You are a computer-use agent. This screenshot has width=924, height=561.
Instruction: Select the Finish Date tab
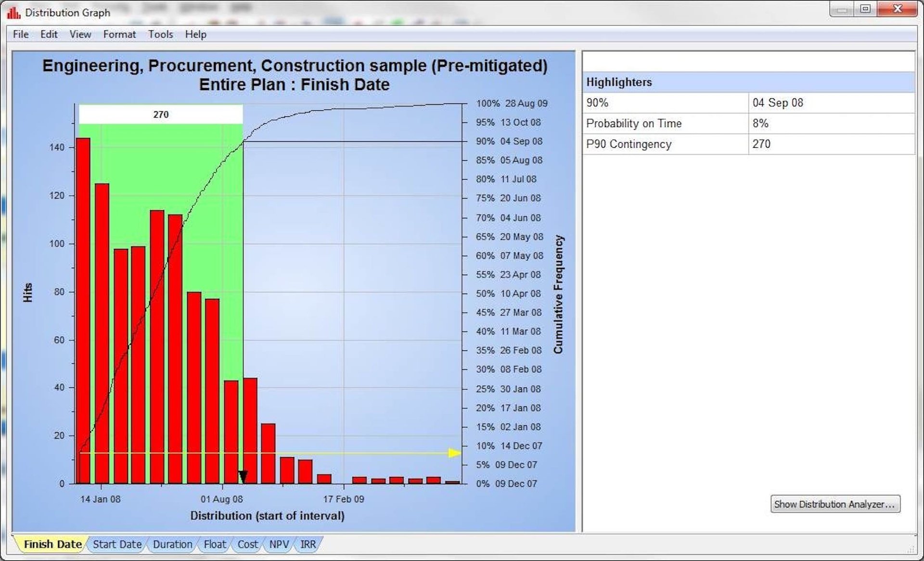(x=52, y=544)
